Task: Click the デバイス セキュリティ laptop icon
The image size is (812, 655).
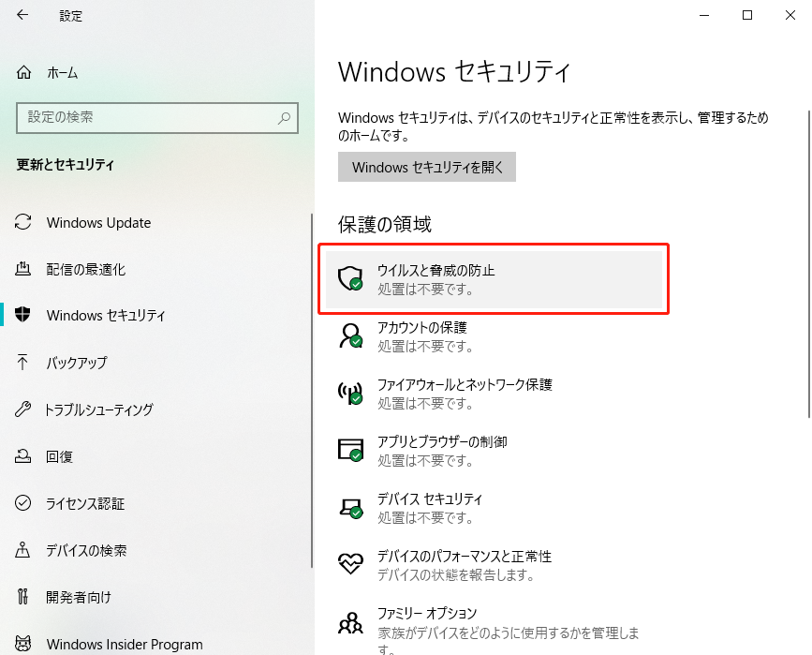Action: pos(350,507)
